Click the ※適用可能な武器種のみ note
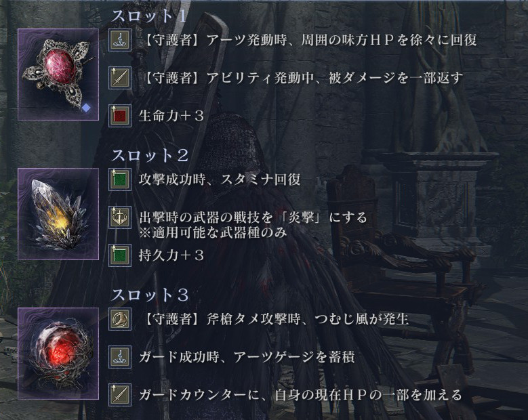This screenshot has height=420, width=528. (213, 232)
